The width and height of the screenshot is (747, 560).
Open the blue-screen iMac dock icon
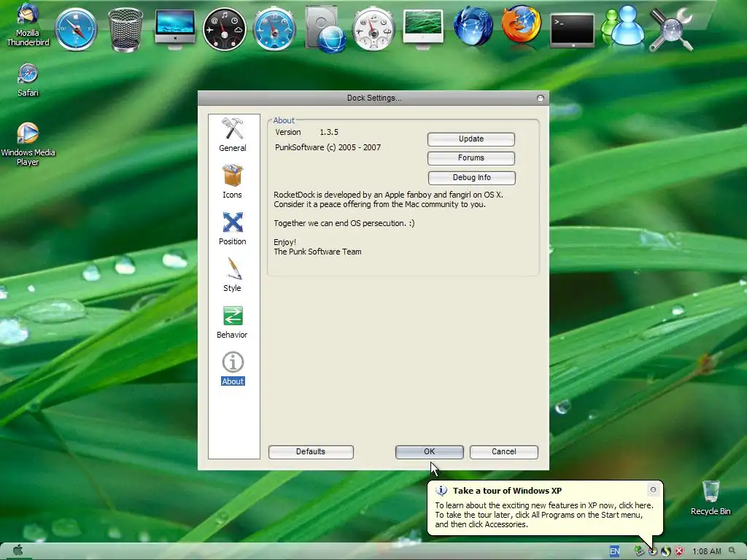[x=175, y=29]
